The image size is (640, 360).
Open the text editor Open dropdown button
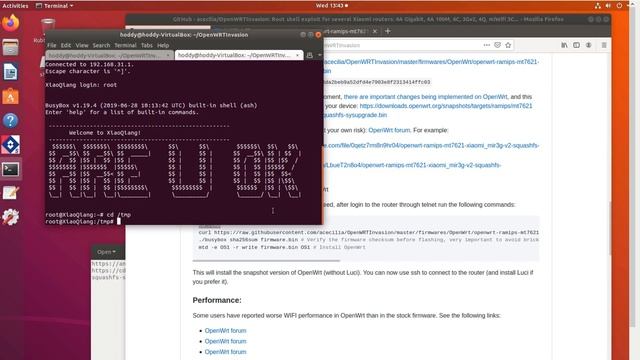point(107,252)
